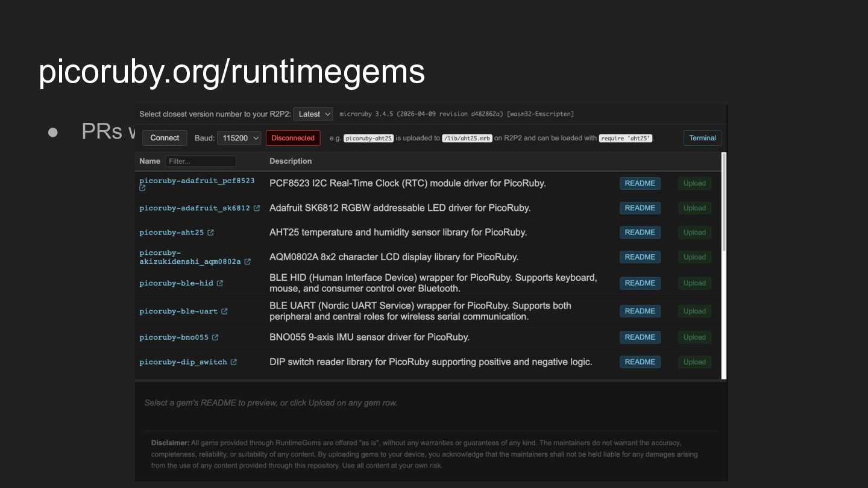View README for picoruby-adafruit_sk6812
This screenshot has height=488, width=868.
pos(640,208)
